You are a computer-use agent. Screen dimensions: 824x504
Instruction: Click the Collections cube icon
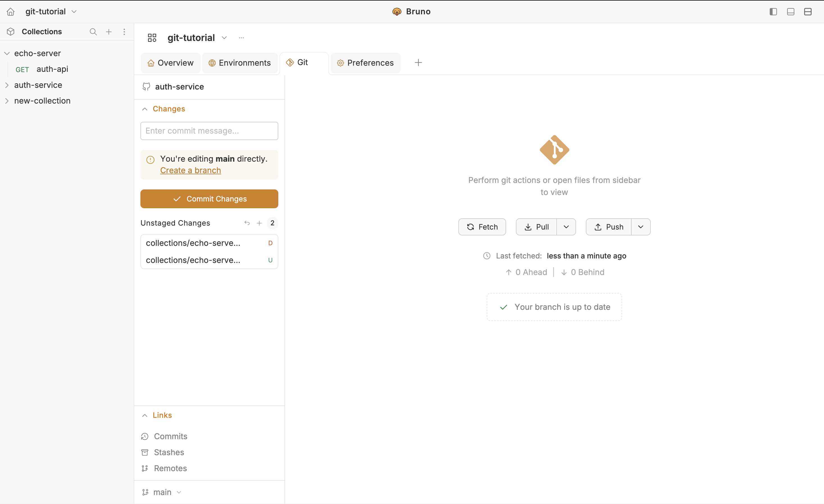click(x=11, y=32)
